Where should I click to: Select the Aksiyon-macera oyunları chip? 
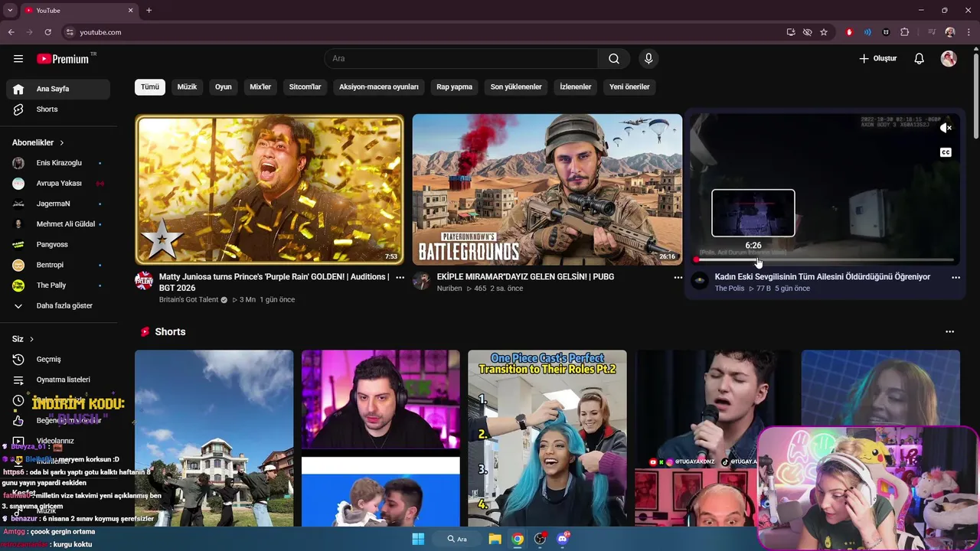tap(379, 87)
